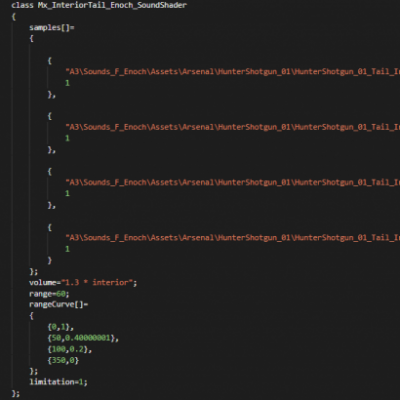400x400 pixels.
Task: Click the {350,0} curve entry
Action: pos(63,360)
